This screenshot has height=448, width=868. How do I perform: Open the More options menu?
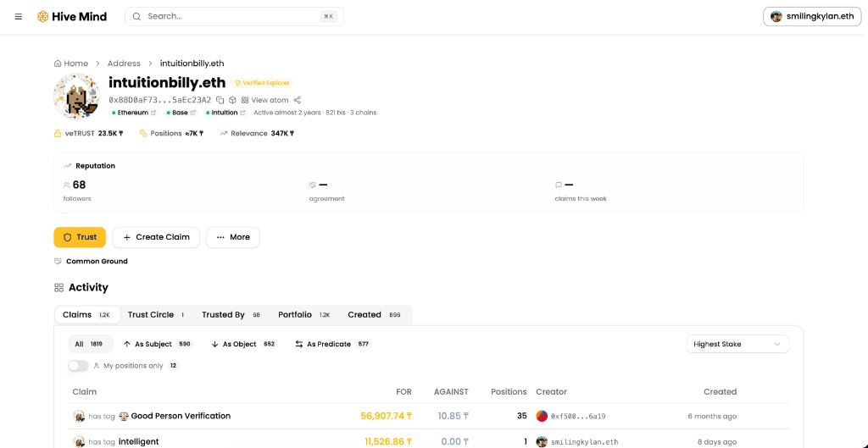pyautogui.click(x=233, y=237)
